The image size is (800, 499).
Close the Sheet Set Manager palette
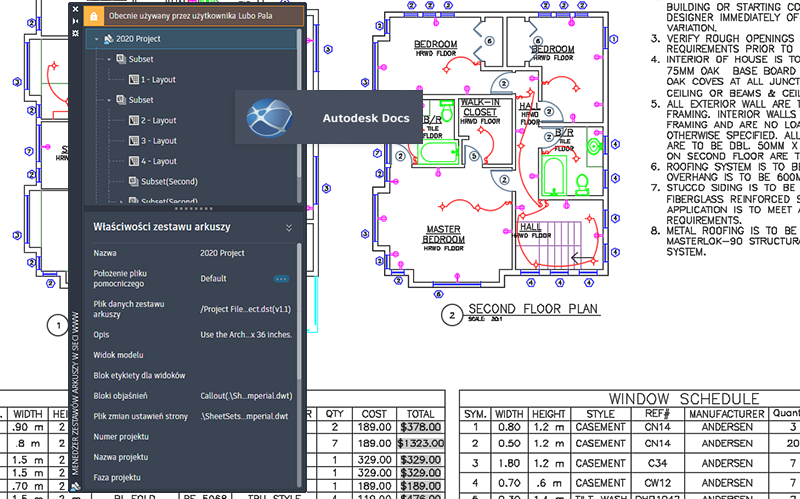(76, 9)
